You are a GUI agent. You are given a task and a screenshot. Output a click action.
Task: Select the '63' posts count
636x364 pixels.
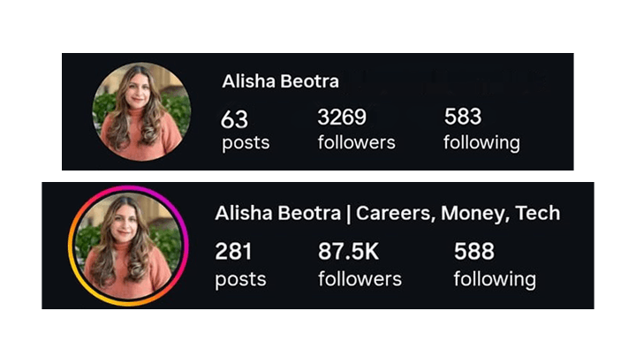tap(234, 119)
